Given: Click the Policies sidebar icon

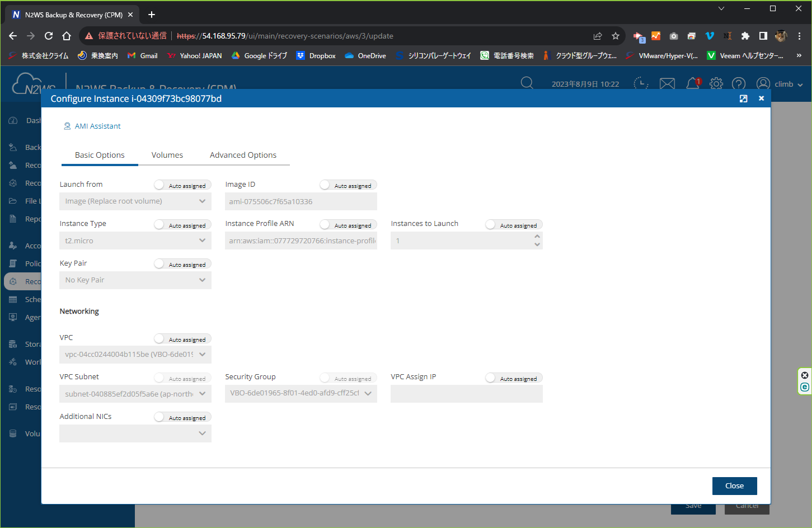Looking at the screenshot, I should coord(13,263).
